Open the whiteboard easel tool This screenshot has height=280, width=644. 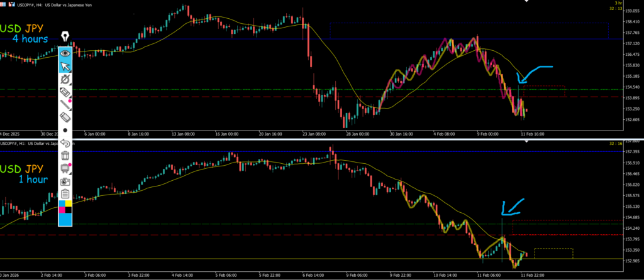pyautogui.click(x=65, y=168)
